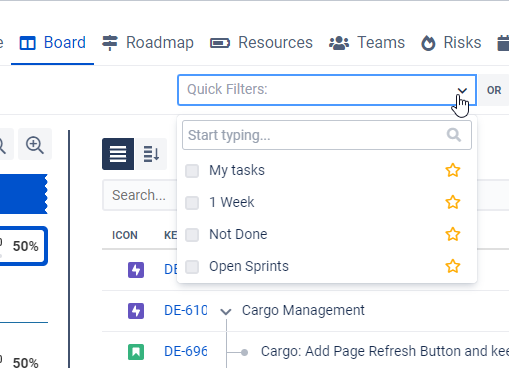Open issue DE-696 link
The width and height of the screenshot is (509, 368).
(x=186, y=351)
